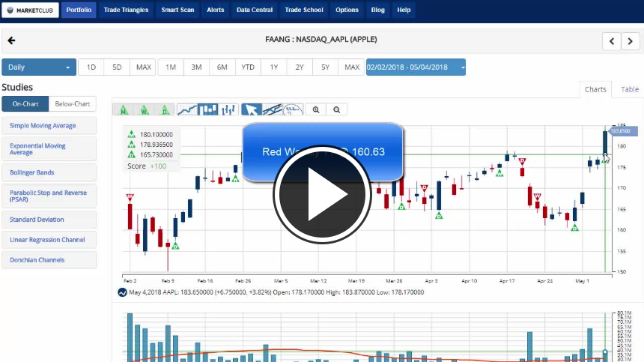Open the Trade School menu
The width and height of the screenshot is (644, 362).
click(x=304, y=10)
